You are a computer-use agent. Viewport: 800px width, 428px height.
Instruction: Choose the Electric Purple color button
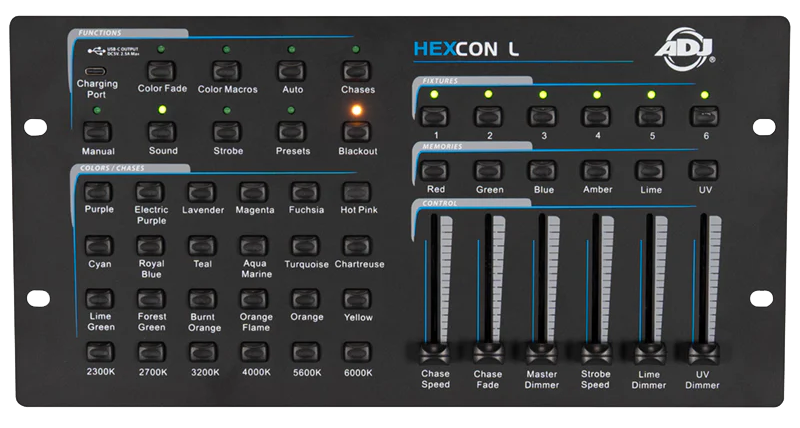pyautogui.click(x=149, y=192)
